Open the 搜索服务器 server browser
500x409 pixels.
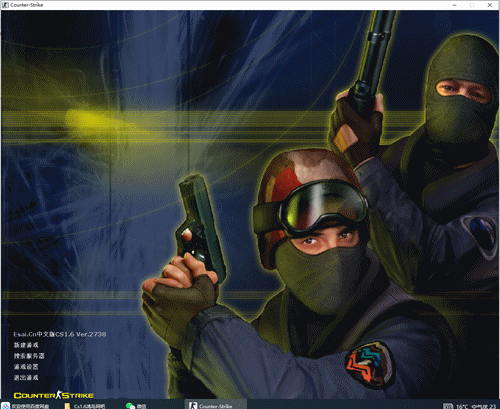[x=29, y=356]
